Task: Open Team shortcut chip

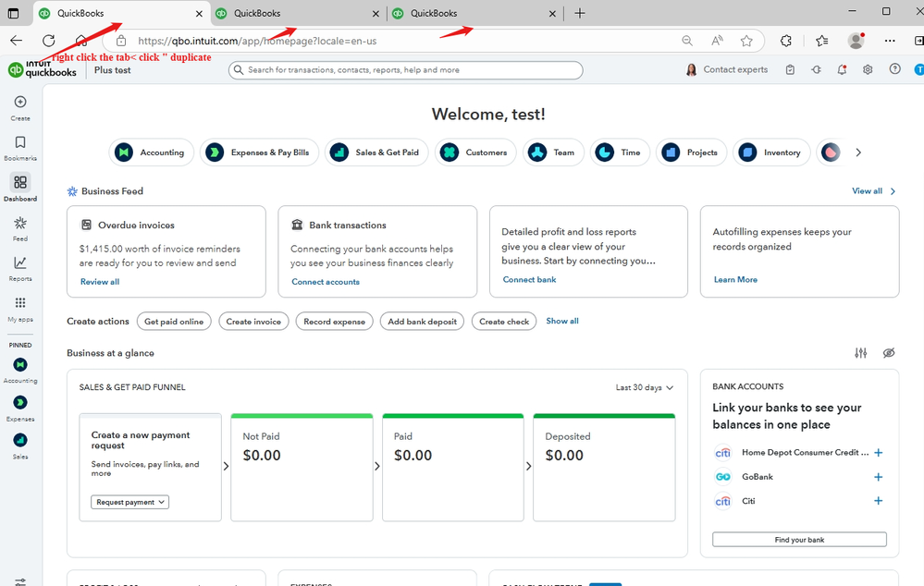Action: coord(553,153)
